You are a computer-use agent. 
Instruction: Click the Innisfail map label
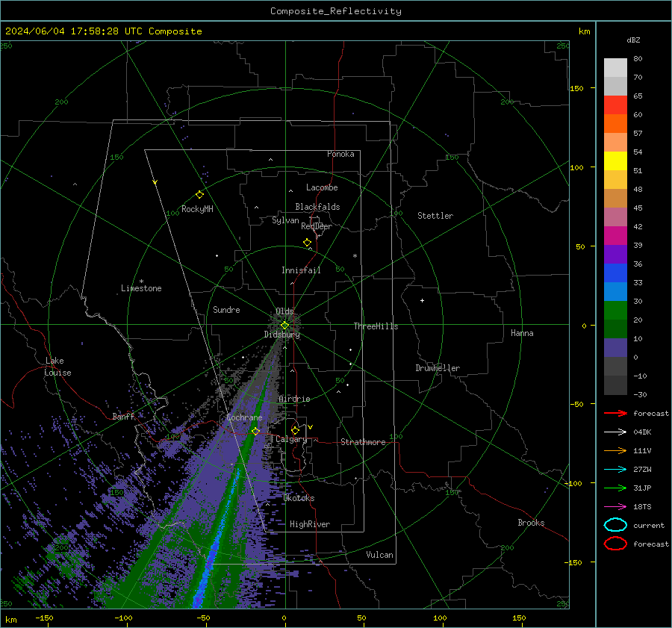click(x=301, y=270)
